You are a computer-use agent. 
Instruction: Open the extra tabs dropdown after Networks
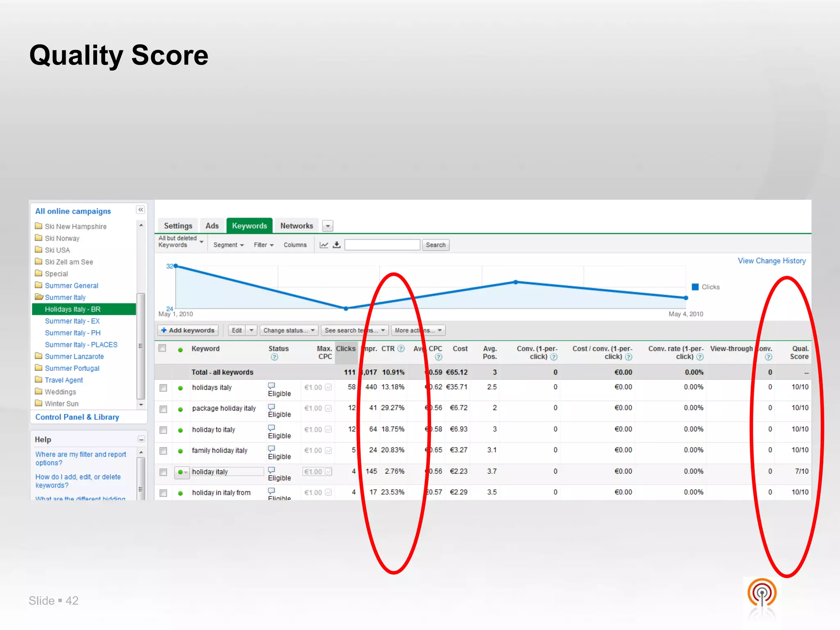[x=328, y=226]
